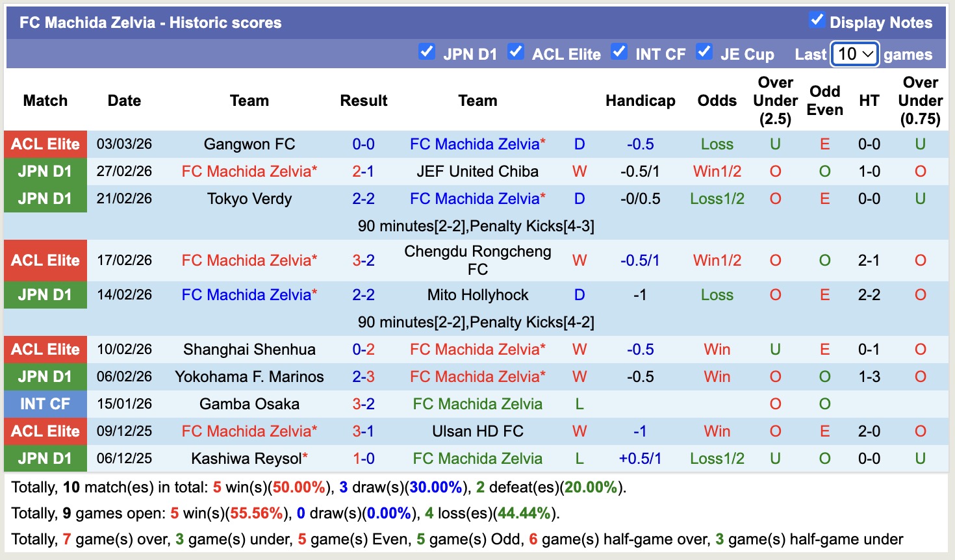Click the INT CF badge on the Gamba Osaka row
Image resolution: width=955 pixels, height=560 pixels.
(x=45, y=403)
